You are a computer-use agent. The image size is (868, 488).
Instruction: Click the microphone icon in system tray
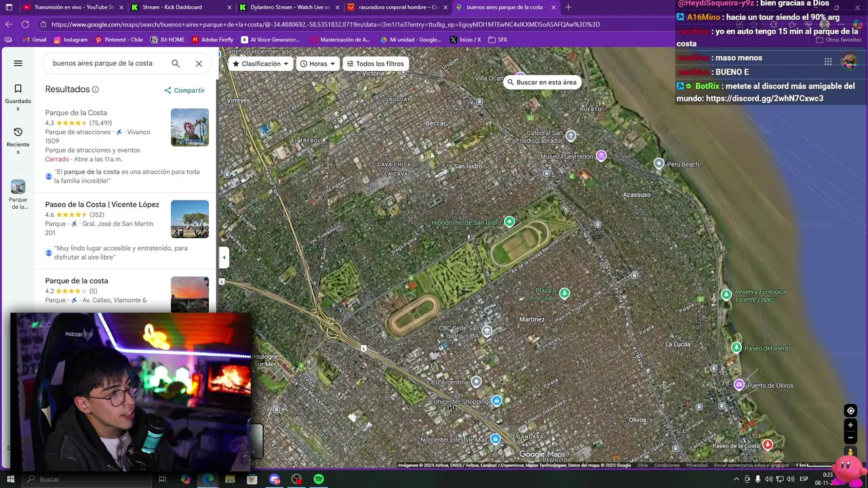[x=758, y=479]
